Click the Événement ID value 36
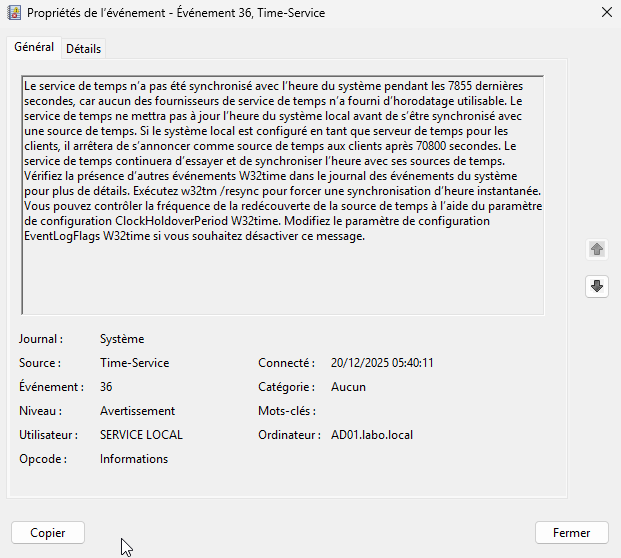This screenshot has width=621, height=558. click(106, 387)
